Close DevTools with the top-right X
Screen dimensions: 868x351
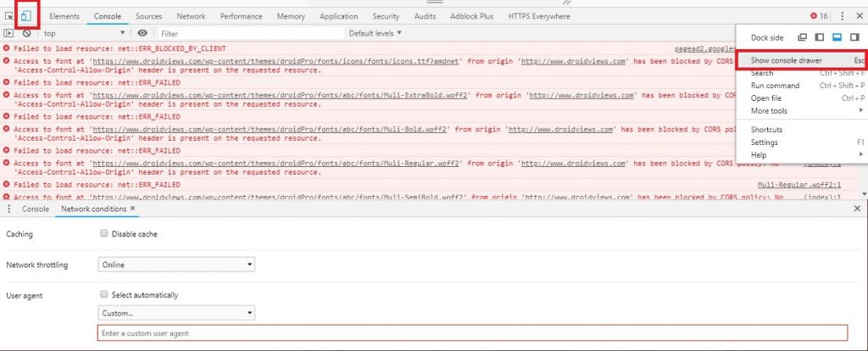[860, 16]
